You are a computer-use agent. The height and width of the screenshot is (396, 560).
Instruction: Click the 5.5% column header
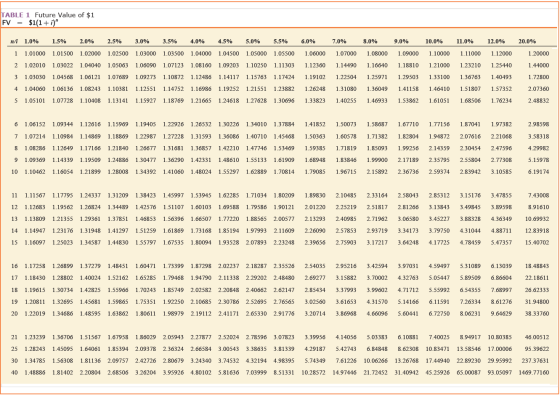(280, 41)
